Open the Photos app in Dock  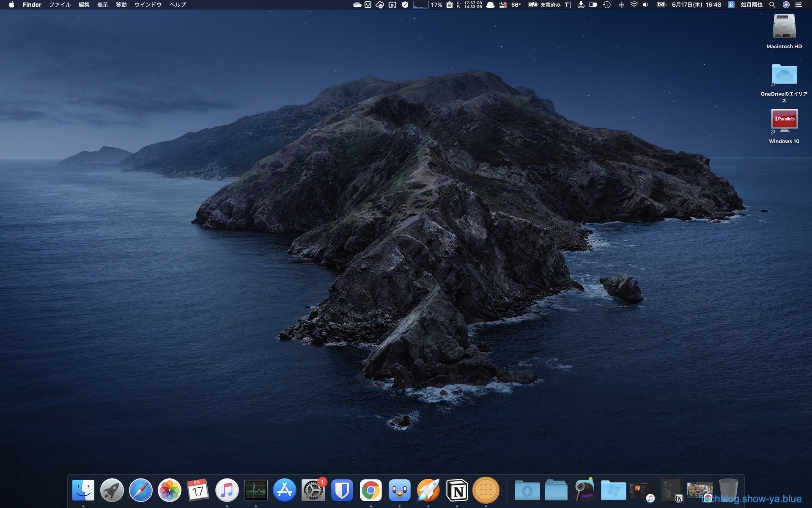[x=169, y=490]
